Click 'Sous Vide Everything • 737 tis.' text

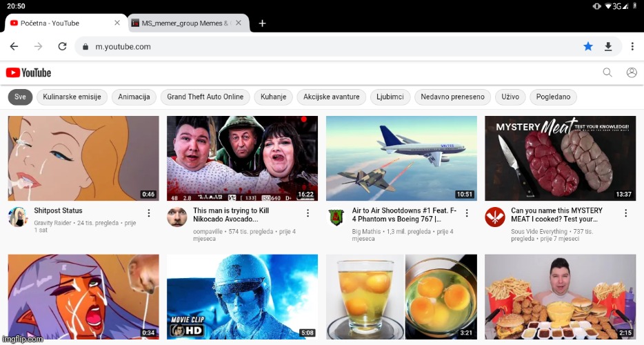click(x=552, y=232)
